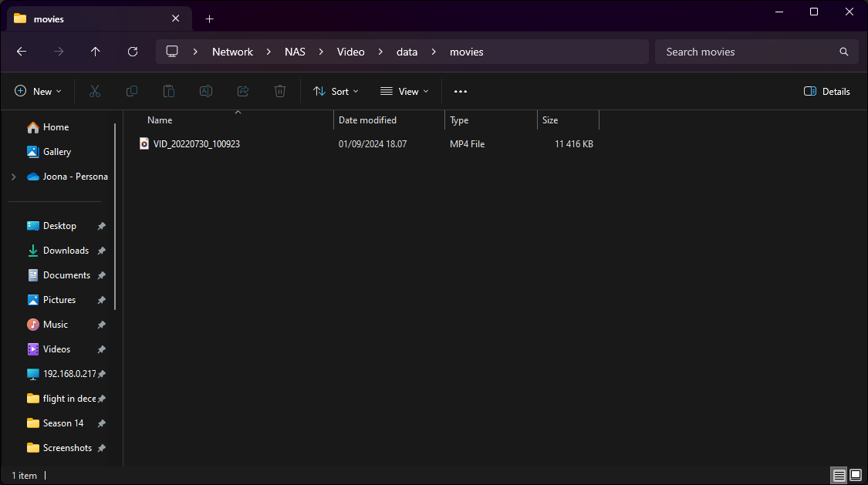This screenshot has height=485, width=868.
Task: Select NAS in the address breadcrumb
Action: (295, 52)
